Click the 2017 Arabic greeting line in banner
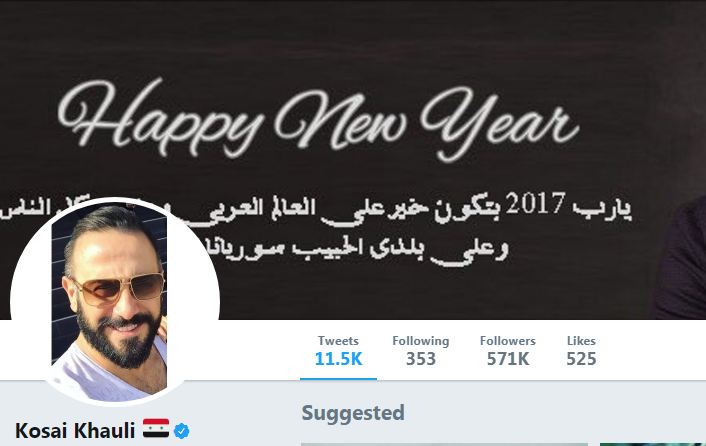 [315, 208]
